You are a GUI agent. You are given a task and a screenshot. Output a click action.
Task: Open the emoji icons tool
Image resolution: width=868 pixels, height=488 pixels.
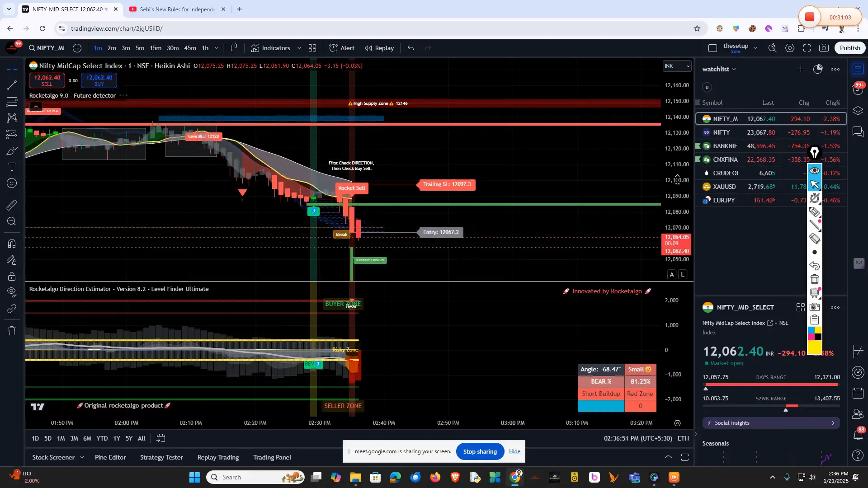[x=12, y=183]
